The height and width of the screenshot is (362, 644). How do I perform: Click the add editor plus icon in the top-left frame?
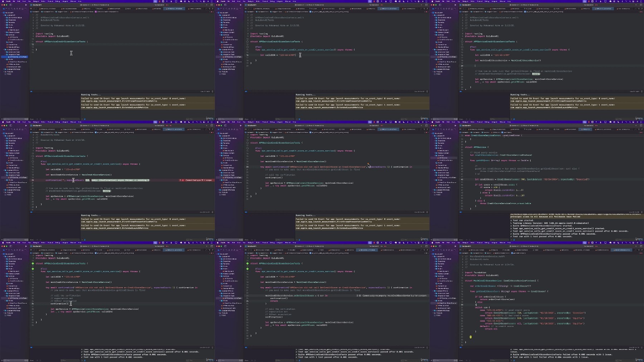[x=207, y=5]
